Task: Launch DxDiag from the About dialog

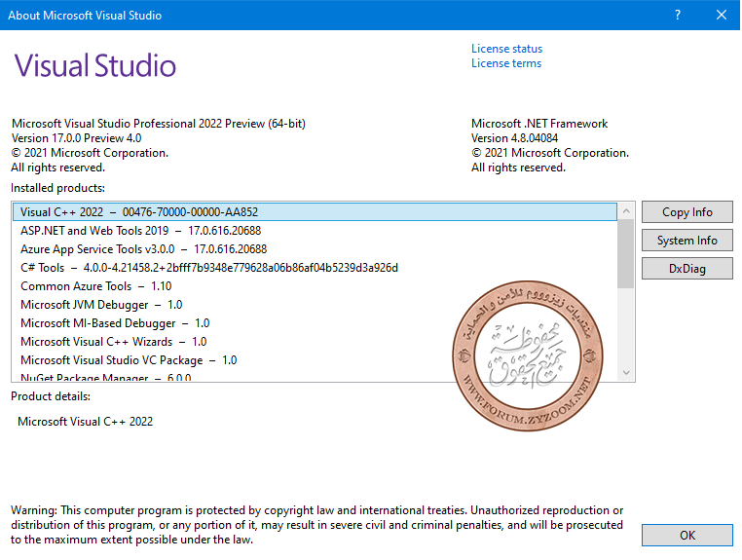Action: [686, 269]
